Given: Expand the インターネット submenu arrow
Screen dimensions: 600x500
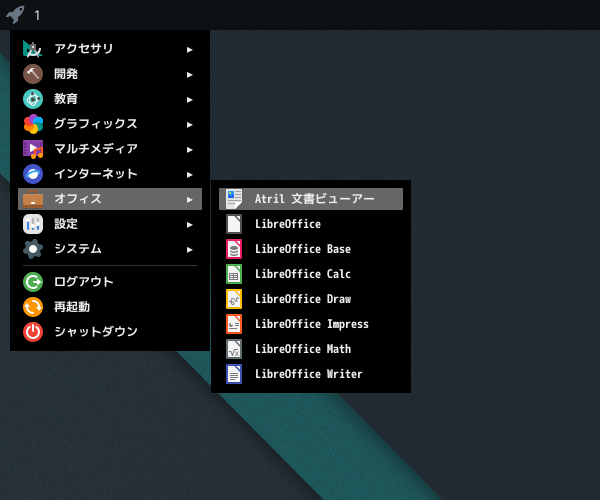Looking at the screenshot, I should [189, 175].
